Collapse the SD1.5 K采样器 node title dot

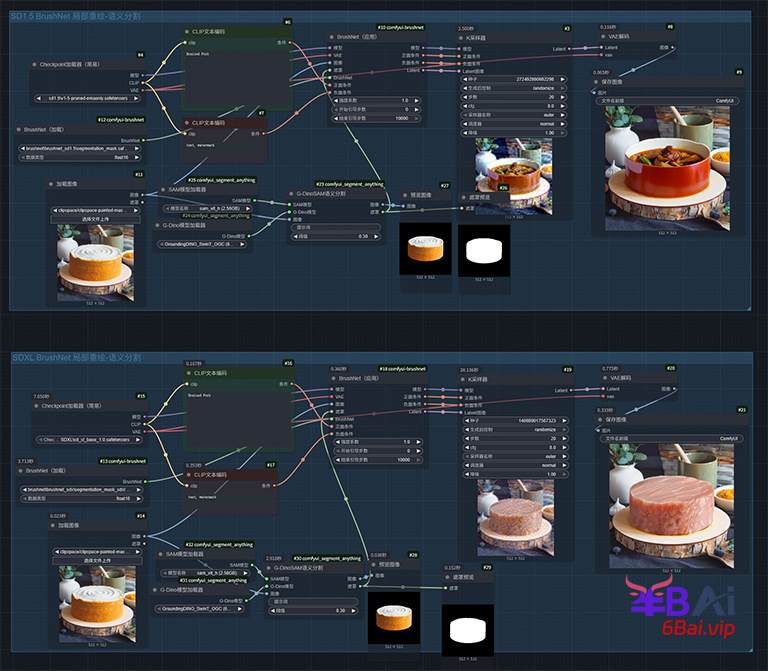pyautogui.click(x=461, y=37)
